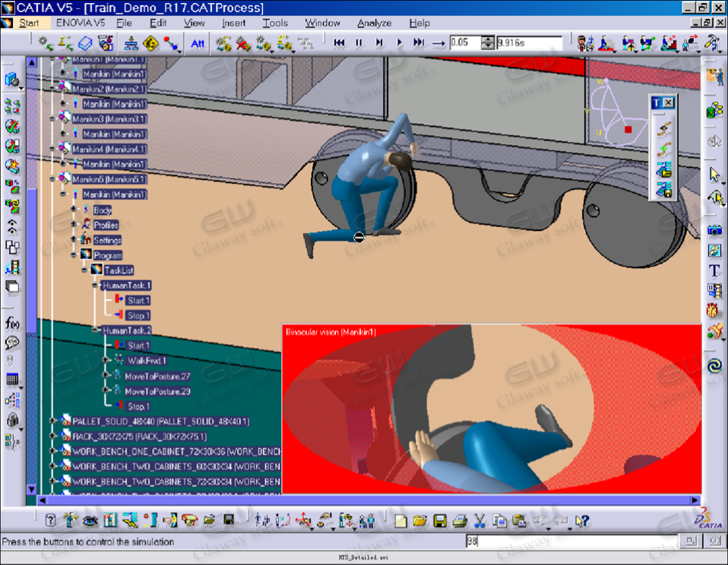Click the eye vision icon in bottom toolbar
Screen dimensions: 728x565
(90, 520)
